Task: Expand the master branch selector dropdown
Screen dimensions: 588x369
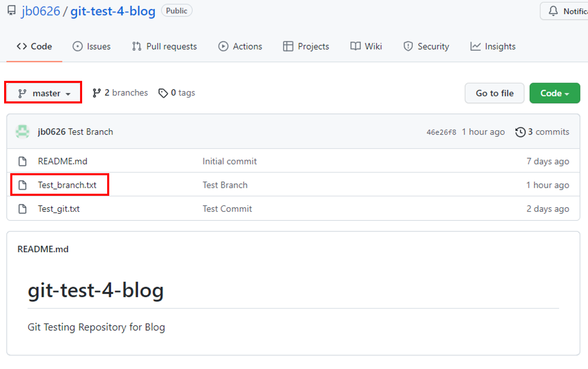Action: pyautogui.click(x=43, y=93)
